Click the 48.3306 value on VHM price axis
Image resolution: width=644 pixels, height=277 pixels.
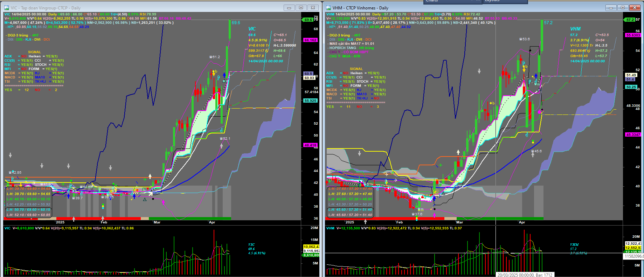633,105
